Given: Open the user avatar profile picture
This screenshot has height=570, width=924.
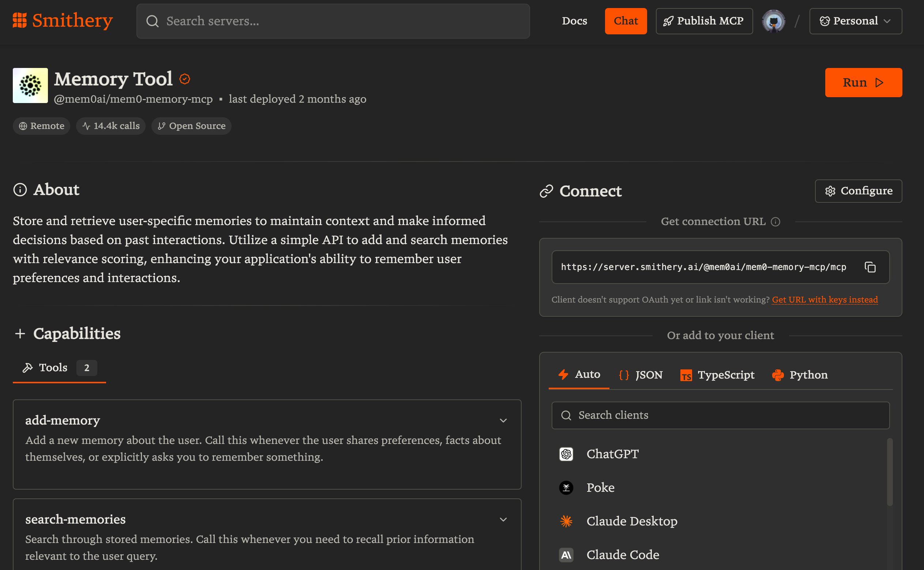Looking at the screenshot, I should pos(773,21).
